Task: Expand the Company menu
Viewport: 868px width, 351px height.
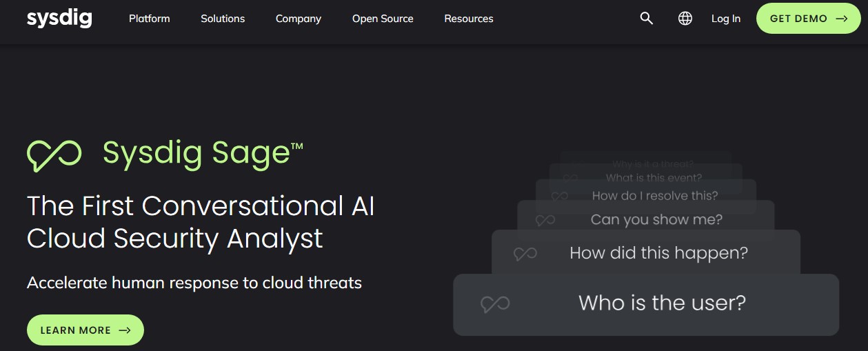Action: click(x=299, y=19)
